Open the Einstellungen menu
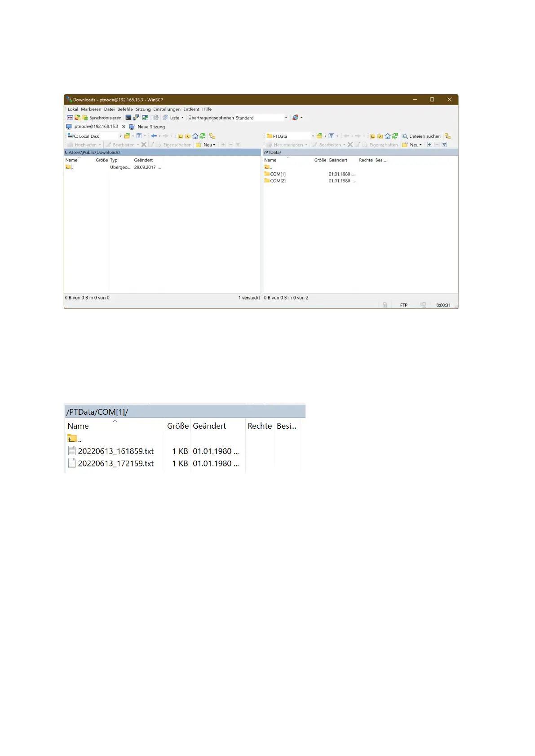Screen dimensions: 535x756 point(167,109)
